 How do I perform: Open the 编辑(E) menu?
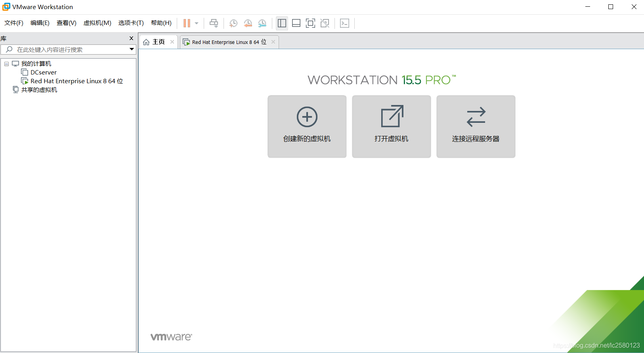[40, 23]
